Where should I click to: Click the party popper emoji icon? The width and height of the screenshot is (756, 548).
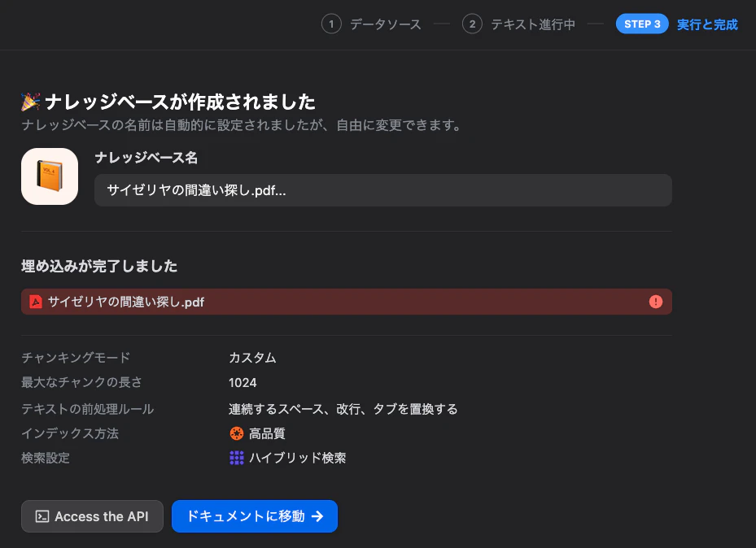point(30,102)
